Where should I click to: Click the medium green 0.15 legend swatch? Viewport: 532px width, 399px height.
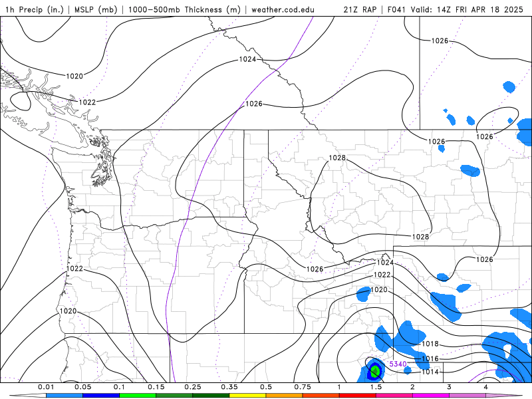[x=174, y=396]
